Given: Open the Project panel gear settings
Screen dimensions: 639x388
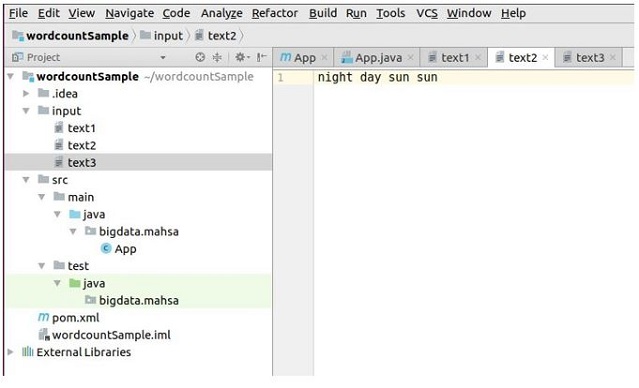Looking at the screenshot, I should point(240,57).
